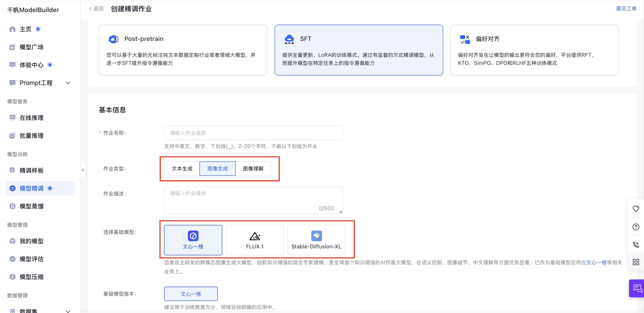
Task: Click the 模型广场 star icon
Action: coord(12,47)
